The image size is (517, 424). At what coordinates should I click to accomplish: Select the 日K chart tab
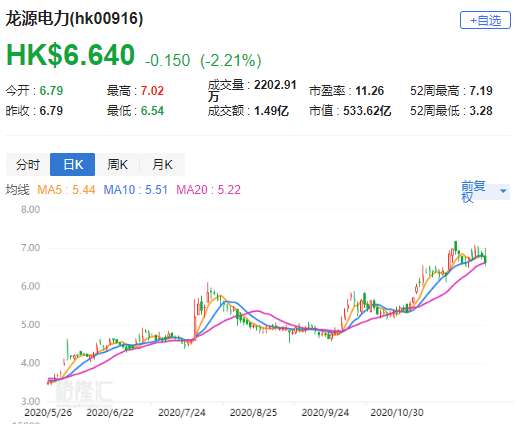pyautogui.click(x=73, y=164)
